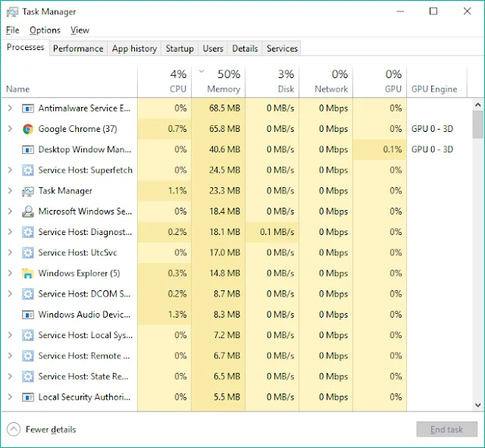Select the Service Host: State Repository row name
Viewport: 485px width, 448px height.
click(x=83, y=377)
